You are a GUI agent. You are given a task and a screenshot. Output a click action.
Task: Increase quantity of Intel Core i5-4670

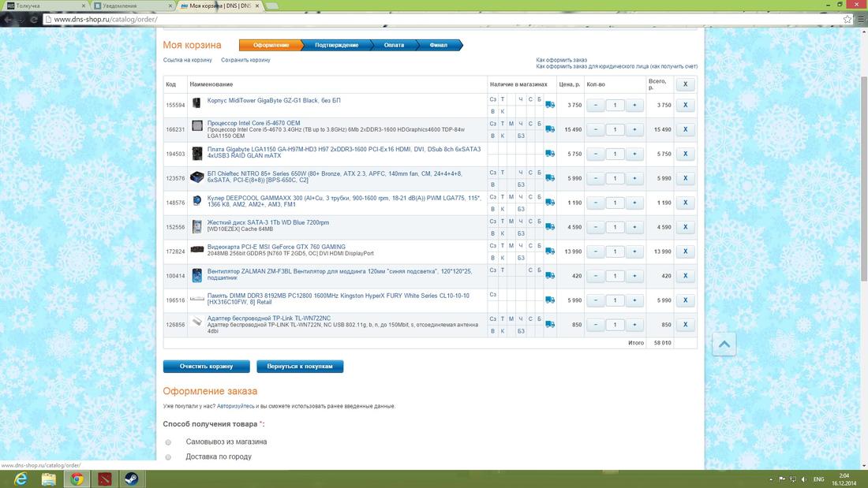(x=634, y=129)
